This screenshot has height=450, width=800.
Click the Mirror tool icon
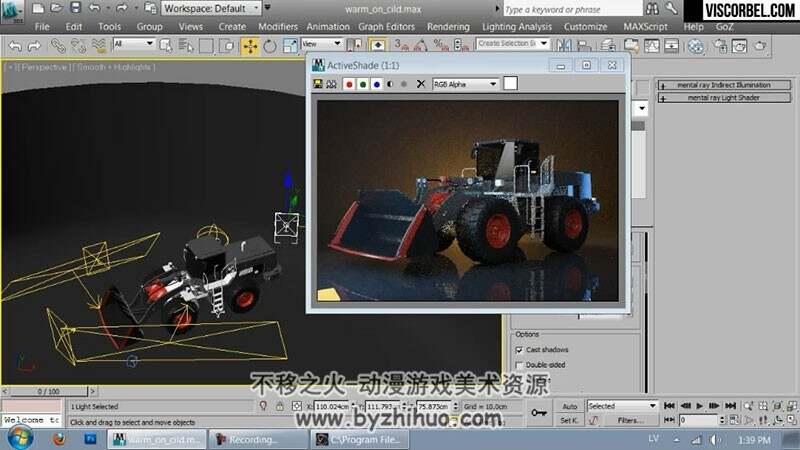point(564,46)
